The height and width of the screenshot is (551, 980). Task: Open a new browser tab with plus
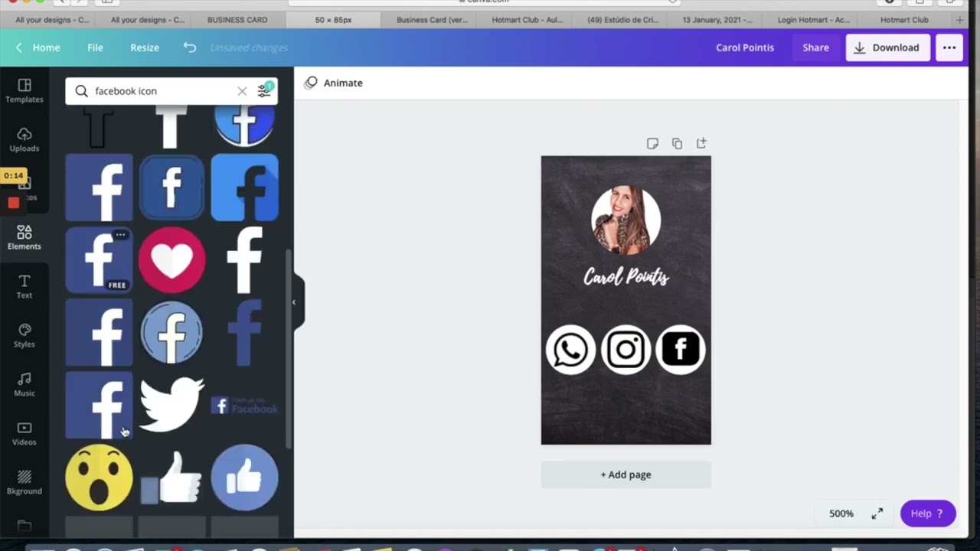coord(960,20)
